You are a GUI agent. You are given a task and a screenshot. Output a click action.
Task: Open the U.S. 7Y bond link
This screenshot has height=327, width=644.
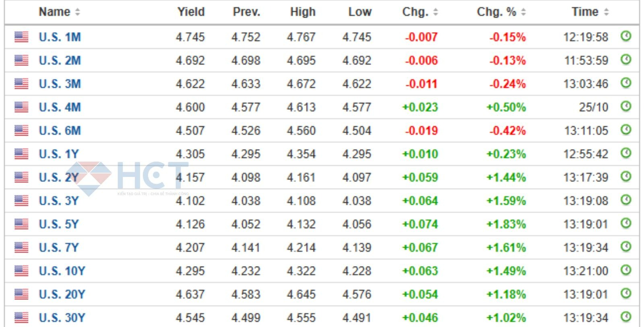(x=59, y=247)
